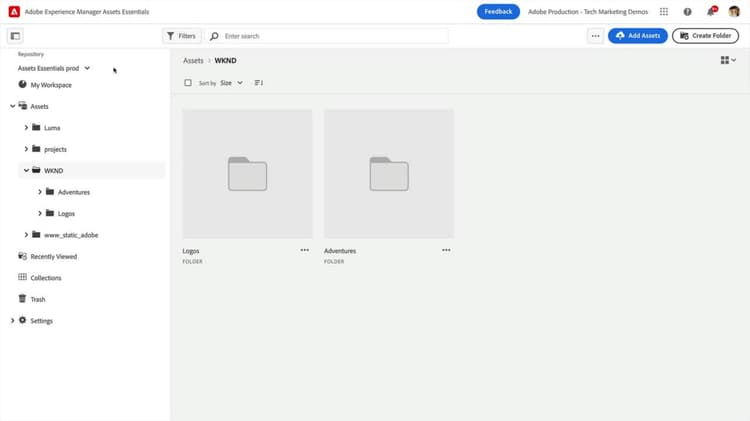Image resolution: width=750 pixels, height=421 pixels.
Task: Click the Settings gear icon
Action: tap(22, 320)
